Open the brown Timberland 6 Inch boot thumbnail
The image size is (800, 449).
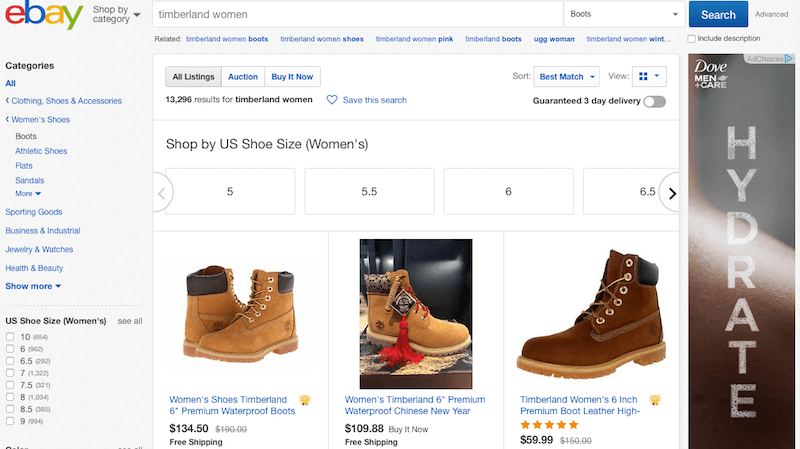click(x=592, y=314)
